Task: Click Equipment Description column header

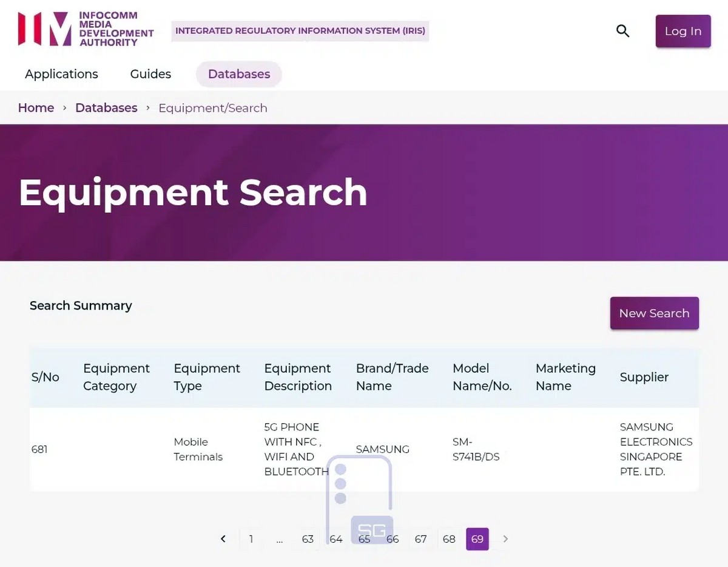Action: (298, 377)
